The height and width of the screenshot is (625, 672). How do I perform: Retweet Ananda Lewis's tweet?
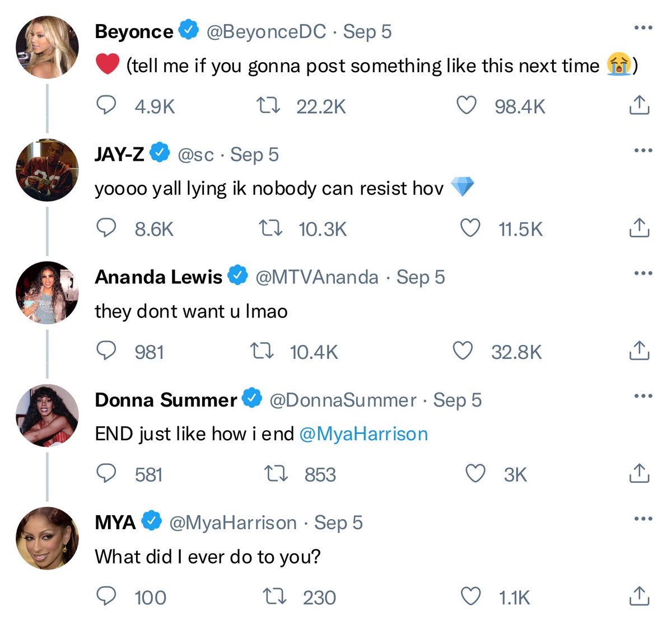point(262,351)
